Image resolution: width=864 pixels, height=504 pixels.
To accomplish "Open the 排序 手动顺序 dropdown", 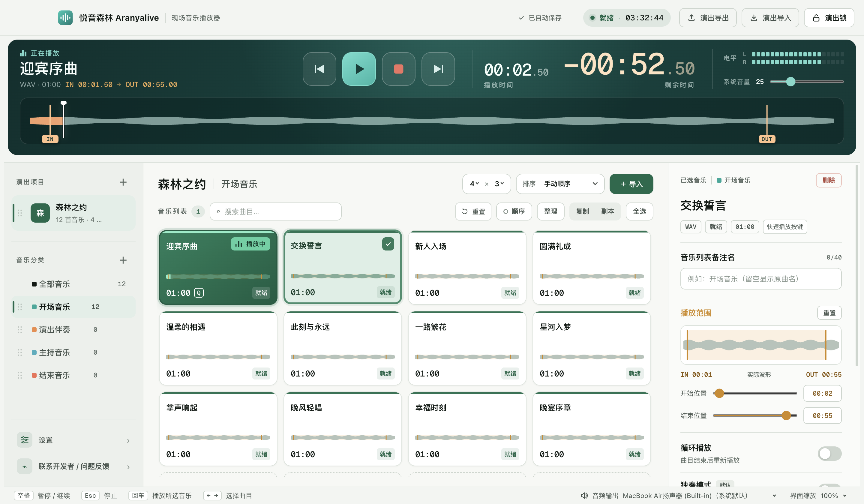I will [x=560, y=184].
